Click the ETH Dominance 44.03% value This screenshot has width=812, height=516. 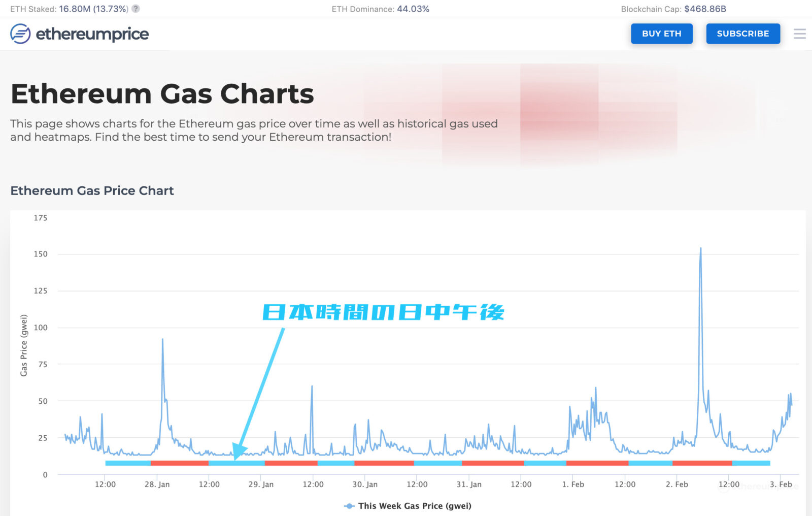tap(413, 9)
